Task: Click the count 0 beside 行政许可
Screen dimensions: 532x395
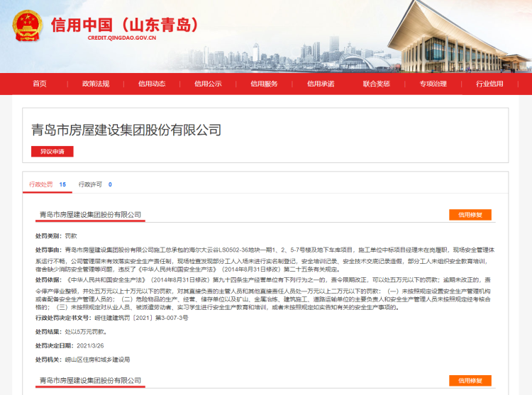Action: point(110,184)
